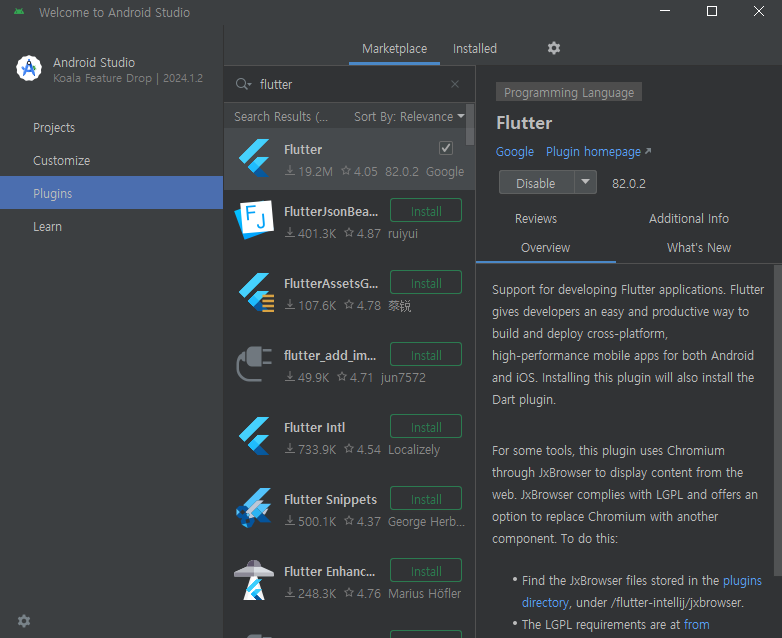This screenshot has width=782, height=638.
Task: Switch to the Marketplace tab
Action: (394, 48)
